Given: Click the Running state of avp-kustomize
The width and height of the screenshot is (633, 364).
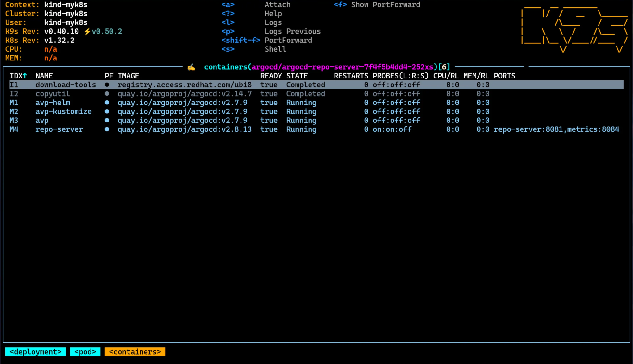Looking at the screenshot, I should pos(301,111).
